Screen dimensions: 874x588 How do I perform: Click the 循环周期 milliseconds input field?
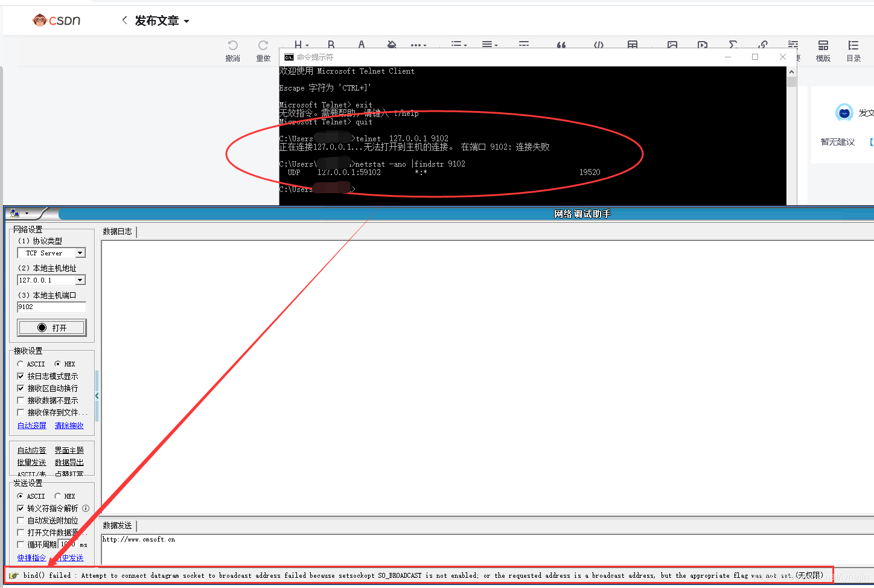click(68, 545)
